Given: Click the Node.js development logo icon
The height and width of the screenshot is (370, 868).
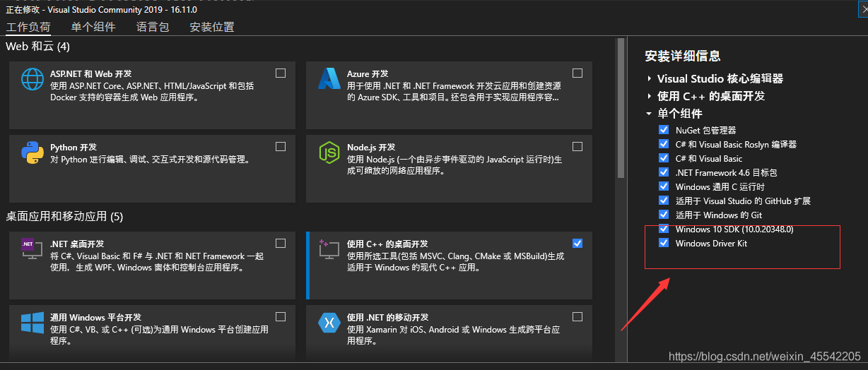Looking at the screenshot, I should [x=329, y=153].
